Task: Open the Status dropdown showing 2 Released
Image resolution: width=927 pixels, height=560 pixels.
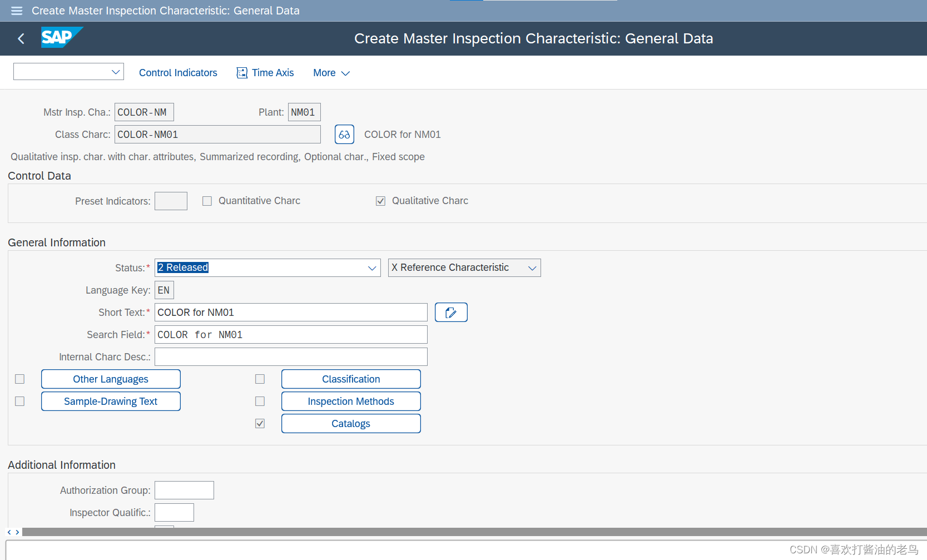Action: 371,267
